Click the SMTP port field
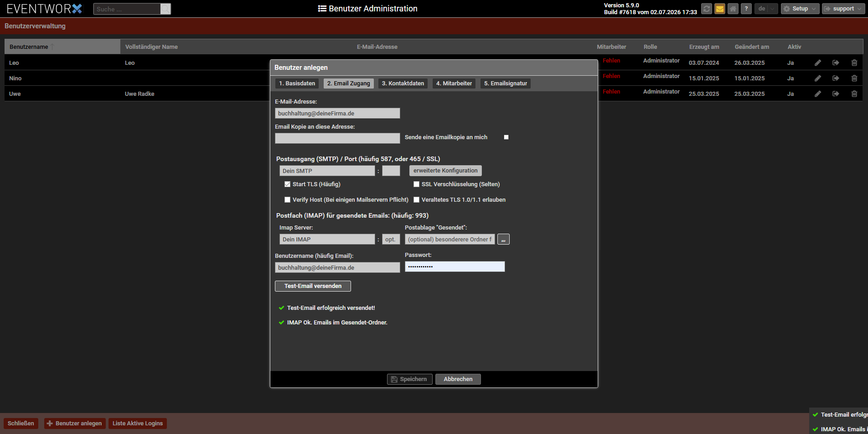This screenshot has width=868, height=434. point(391,171)
